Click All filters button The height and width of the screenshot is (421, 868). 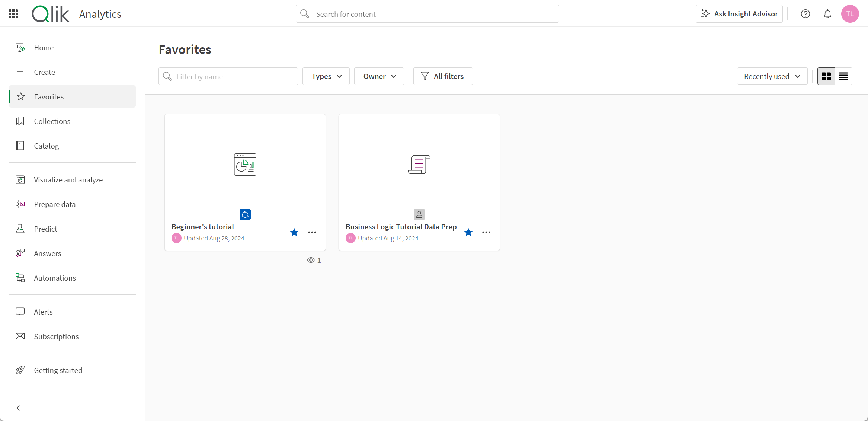pos(442,76)
